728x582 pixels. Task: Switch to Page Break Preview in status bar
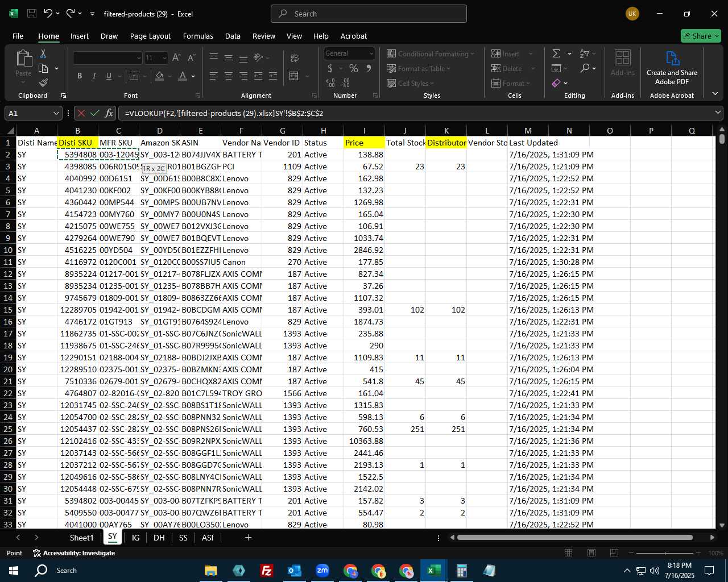(x=614, y=552)
